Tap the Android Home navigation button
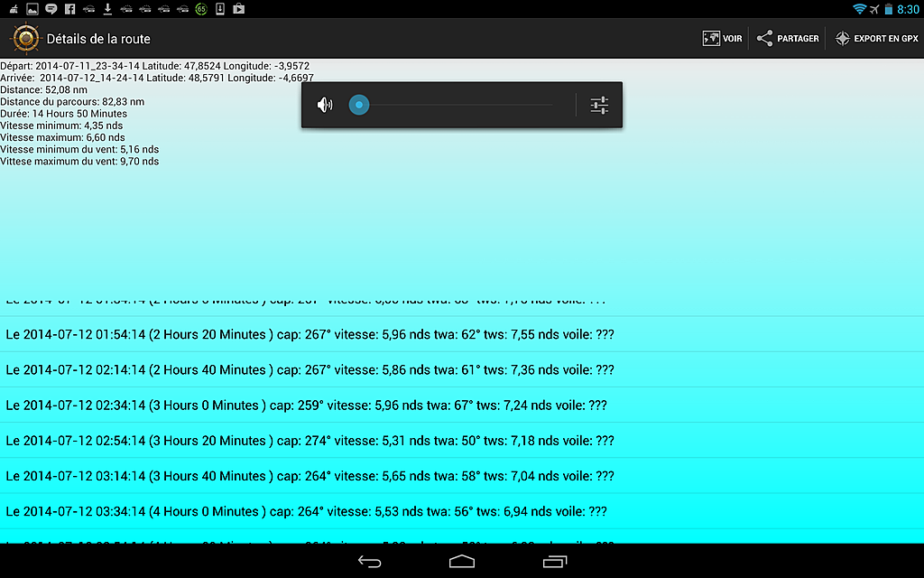Image resolution: width=924 pixels, height=578 pixels. 462,562
